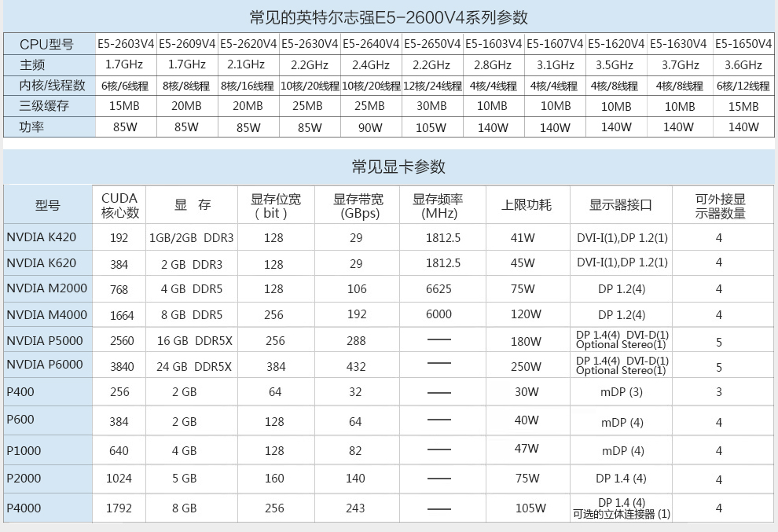Click the E5-1650V4 CPU model cell
The image size is (778, 532).
[743, 44]
